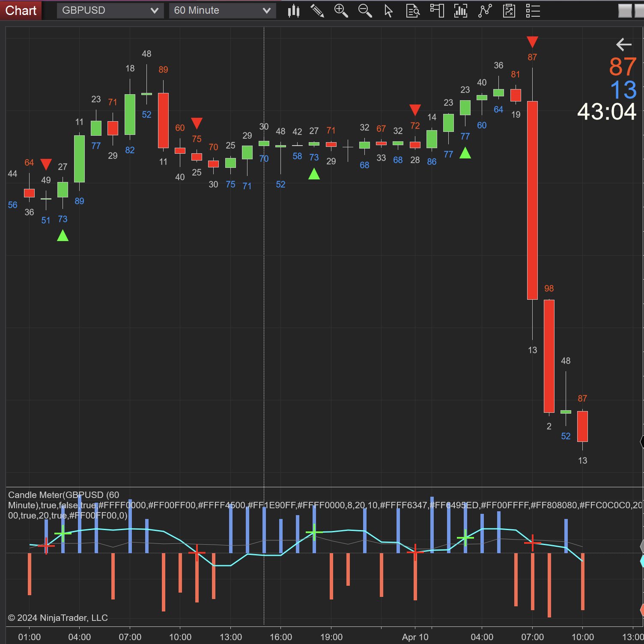
Task: Click the red triangle above the 87 candle
Action: point(532,42)
